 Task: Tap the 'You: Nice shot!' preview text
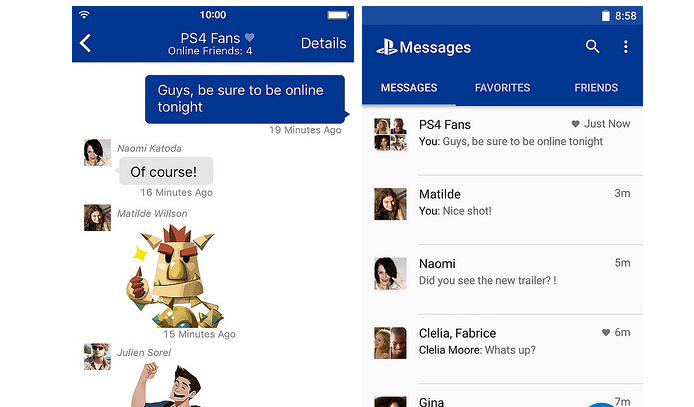pos(455,211)
